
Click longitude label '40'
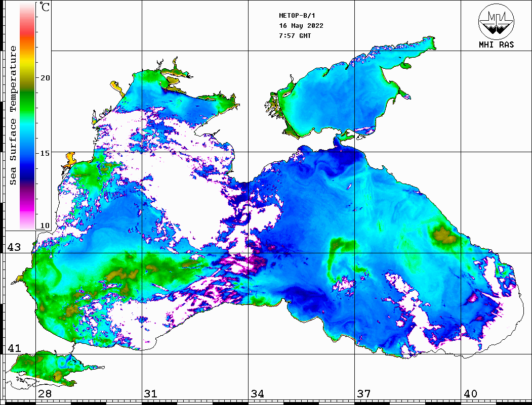(x=470, y=393)
